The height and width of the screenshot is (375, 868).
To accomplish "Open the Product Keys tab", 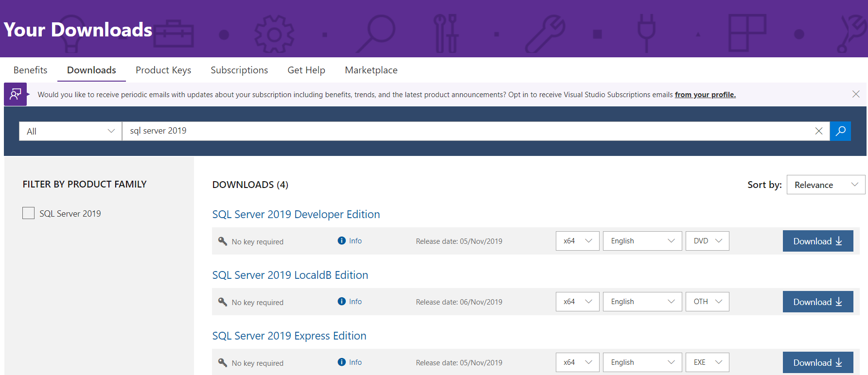I will pos(163,70).
